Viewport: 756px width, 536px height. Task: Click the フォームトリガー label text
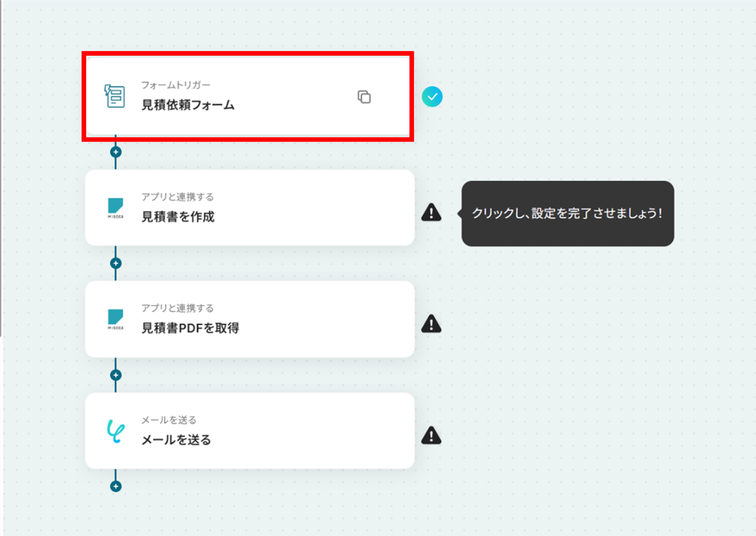pyautogui.click(x=176, y=85)
